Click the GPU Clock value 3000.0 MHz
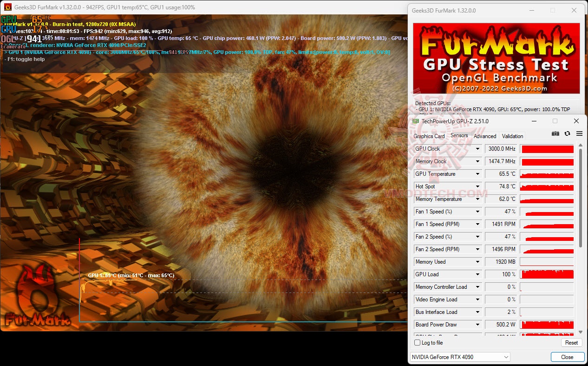 501,149
